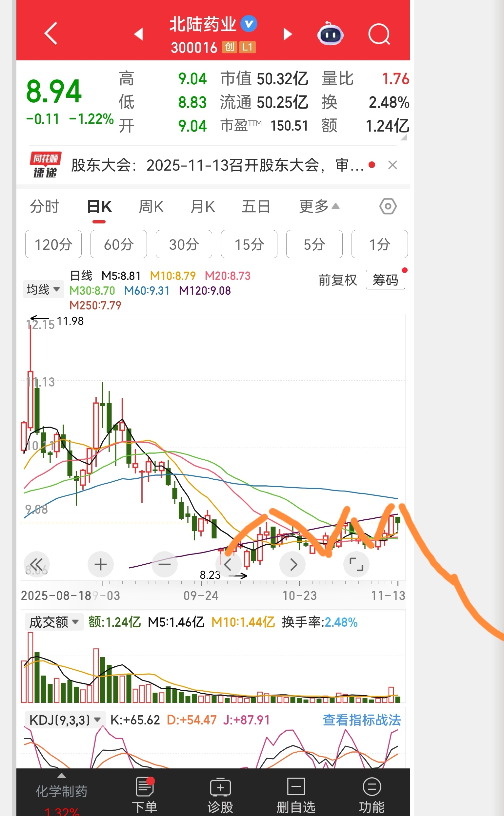Open stock search magnifier
Viewport: 504px width, 816px height.
tap(379, 34)
